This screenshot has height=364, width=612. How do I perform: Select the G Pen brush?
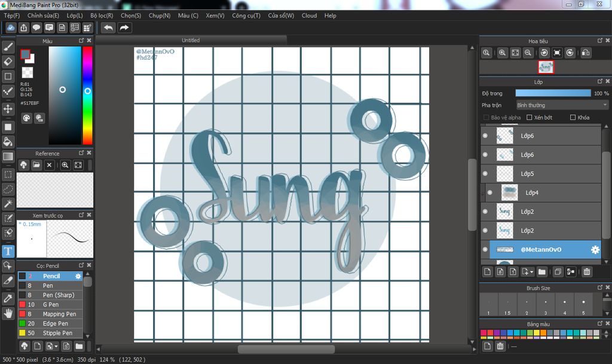point(51,305)
